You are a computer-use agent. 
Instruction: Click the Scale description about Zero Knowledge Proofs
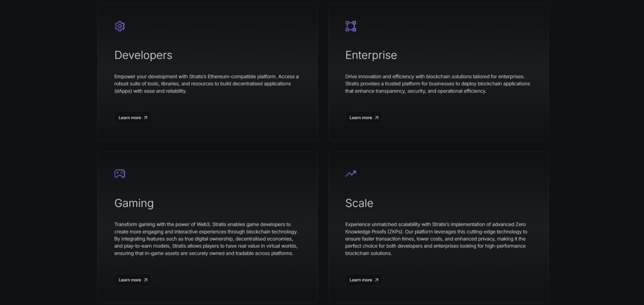(436, 239)
